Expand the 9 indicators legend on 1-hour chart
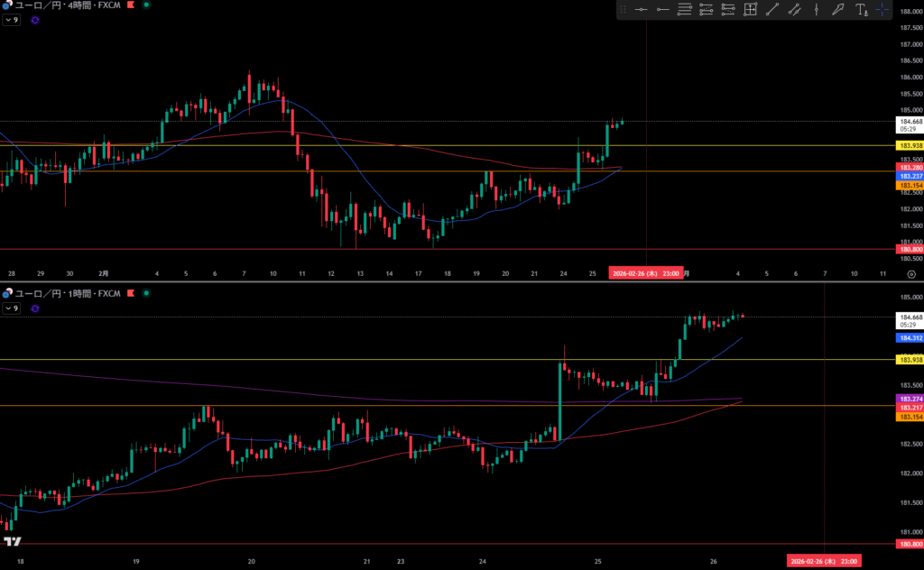924x570 pixels. click(12, 308)
